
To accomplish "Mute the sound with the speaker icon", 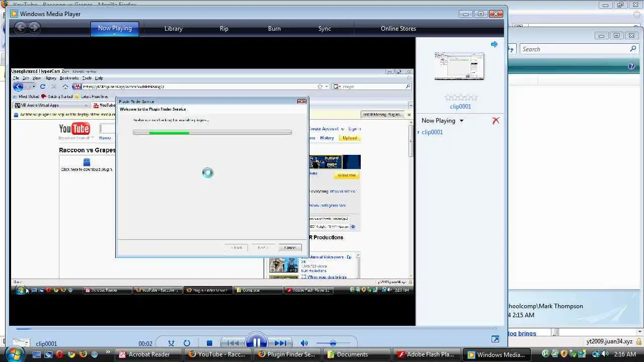I will click(304, 343).
